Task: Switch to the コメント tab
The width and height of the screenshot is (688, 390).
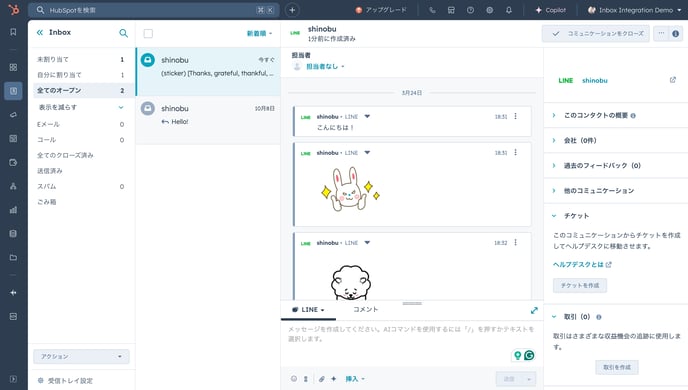Action: [366, 309]
